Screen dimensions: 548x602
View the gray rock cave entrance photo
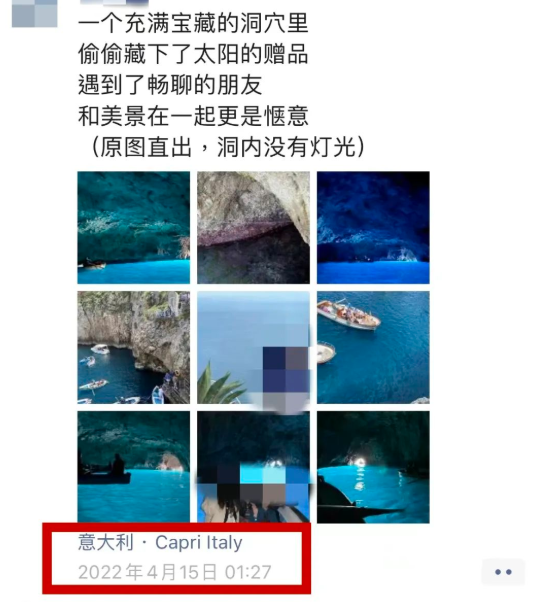(x=253, y=228)
